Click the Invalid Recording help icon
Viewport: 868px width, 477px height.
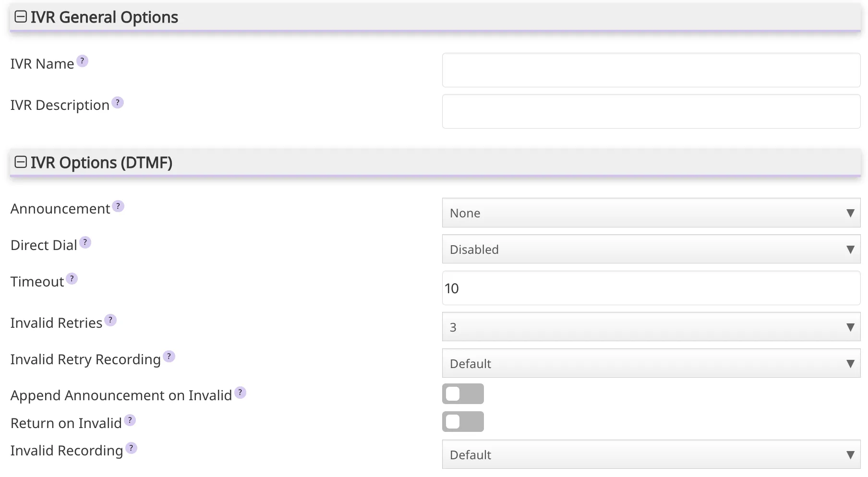coord(130,447)
